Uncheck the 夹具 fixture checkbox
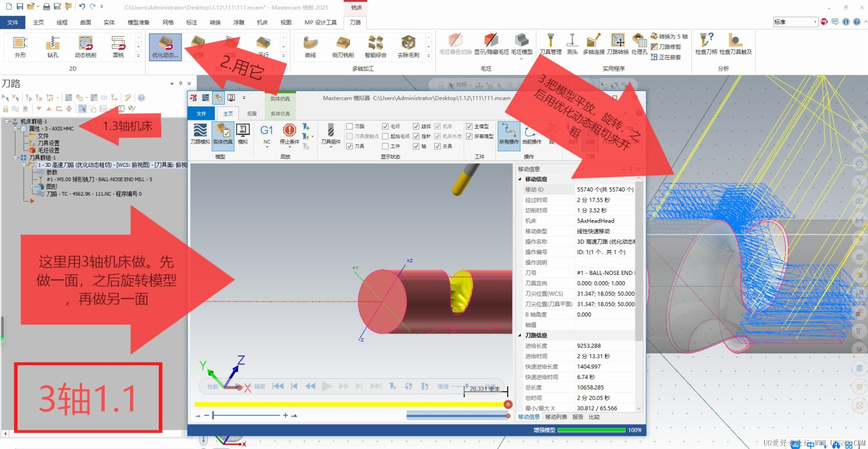 click(x=437, y=146)
